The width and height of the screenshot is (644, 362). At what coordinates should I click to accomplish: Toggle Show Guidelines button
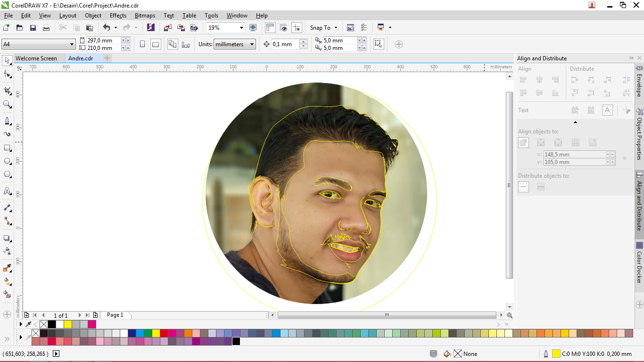tap(297, 28)
